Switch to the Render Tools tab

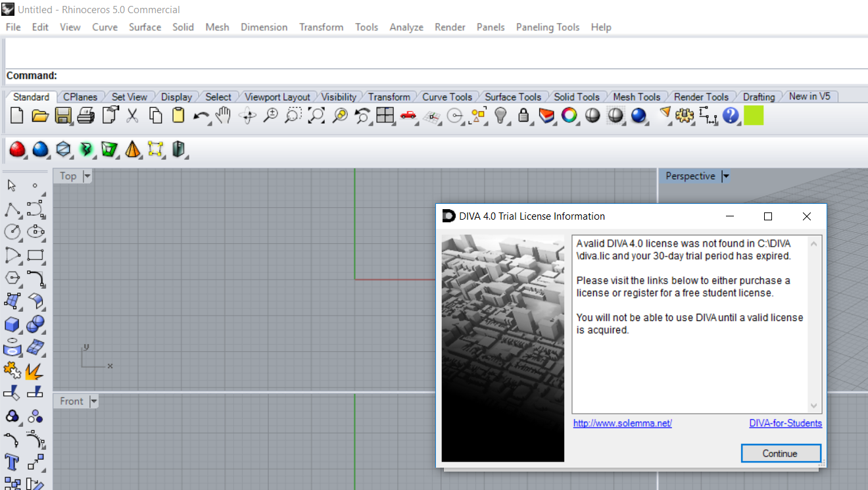pyautogui.click(x=701, y=97)
